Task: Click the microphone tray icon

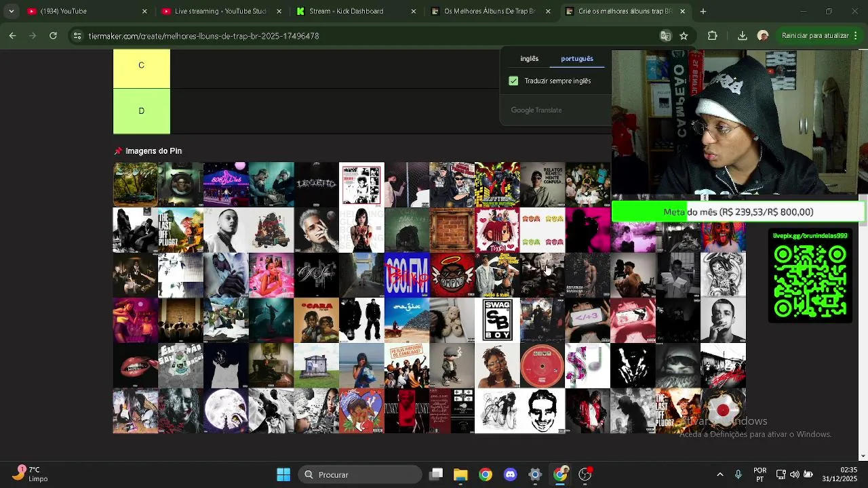Action: pyautogui.click(x=738, y=474)
